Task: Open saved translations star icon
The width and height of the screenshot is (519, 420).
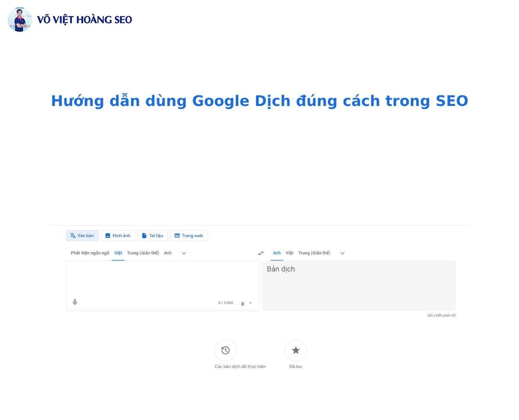Action: tap(296, 350)
